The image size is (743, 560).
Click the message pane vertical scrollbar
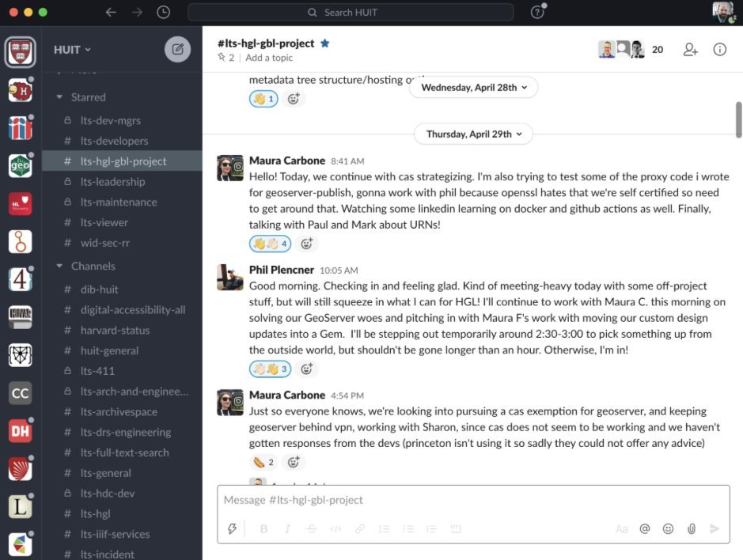[x=739, y=120]
